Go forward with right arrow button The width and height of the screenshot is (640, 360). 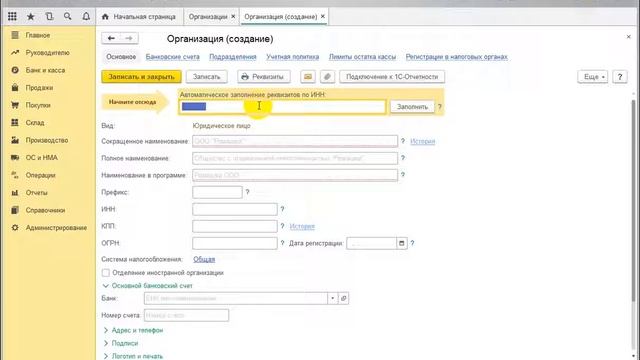(x=129, y=38)
